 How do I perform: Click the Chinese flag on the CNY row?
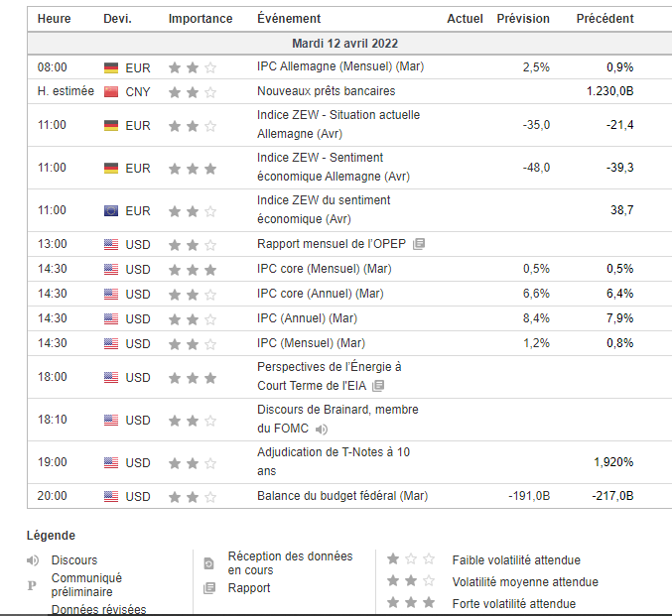[111, 92]
